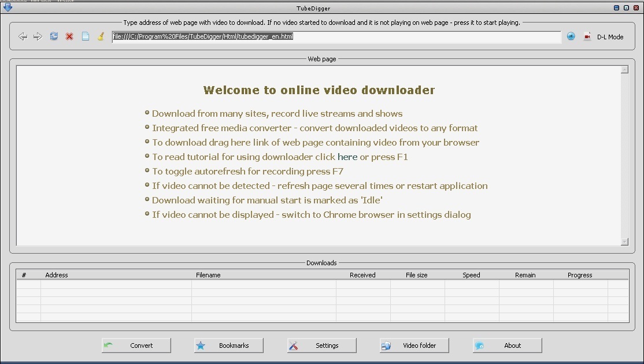Show the About dialog
Screen dimensions: 644x364
coord(507,346)
